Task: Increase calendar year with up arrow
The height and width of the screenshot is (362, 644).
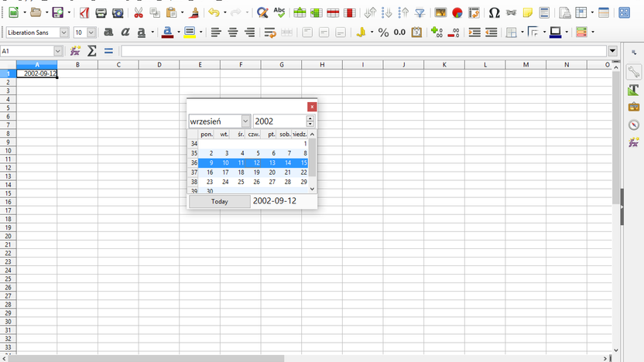Action: (x=310, y=118)
